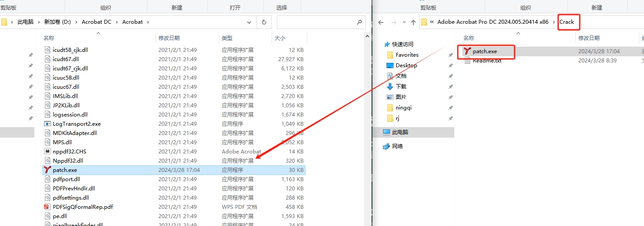Select Nppdf32.dll file icon
Screen dimensions: 644x226
click(48, 160)
